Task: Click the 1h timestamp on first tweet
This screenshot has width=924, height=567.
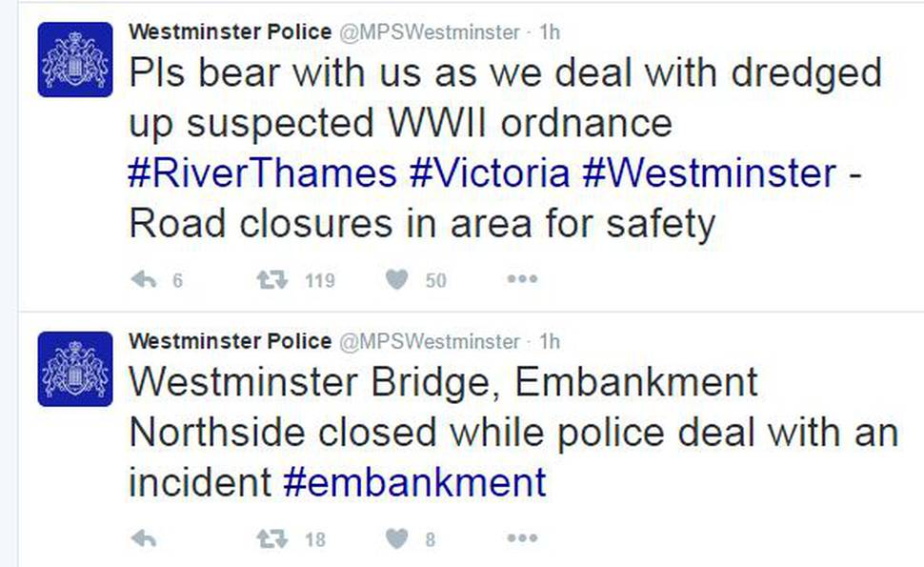Action: point(550,31)
